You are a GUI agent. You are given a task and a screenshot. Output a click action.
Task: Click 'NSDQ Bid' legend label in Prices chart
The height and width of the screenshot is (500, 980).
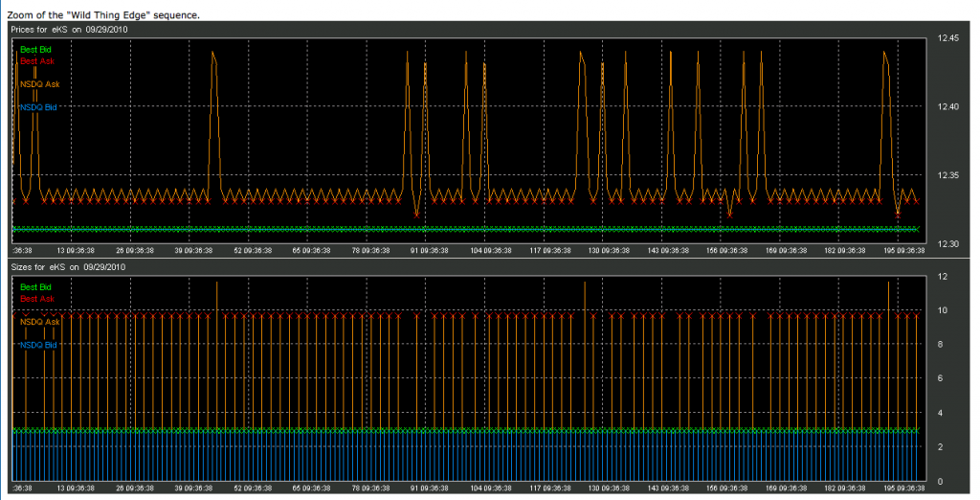tap(38, 107)
